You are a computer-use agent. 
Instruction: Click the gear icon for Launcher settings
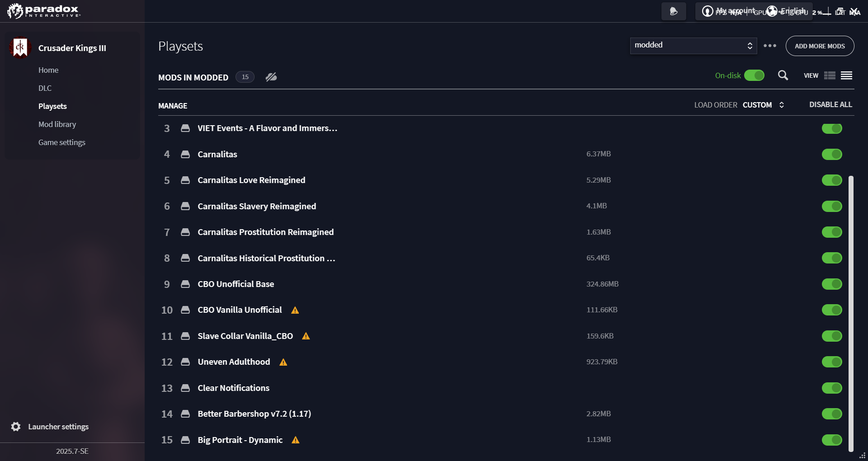16,427
